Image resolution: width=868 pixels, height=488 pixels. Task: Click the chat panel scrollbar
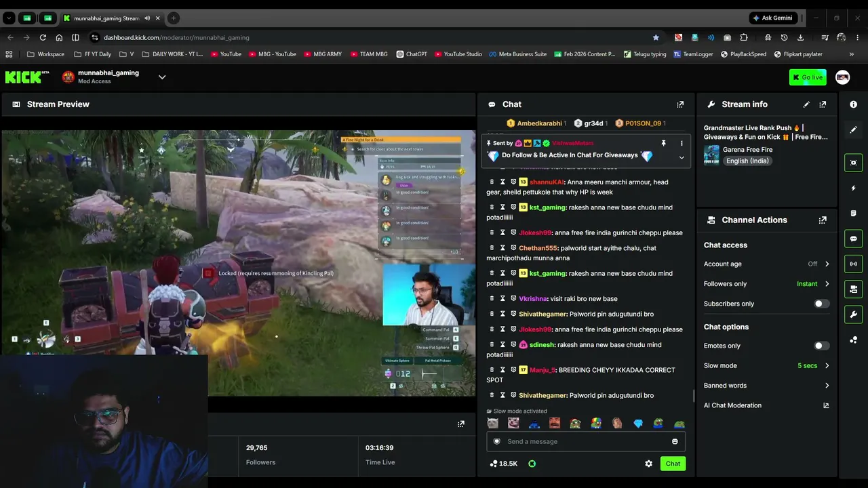[693, 396]
